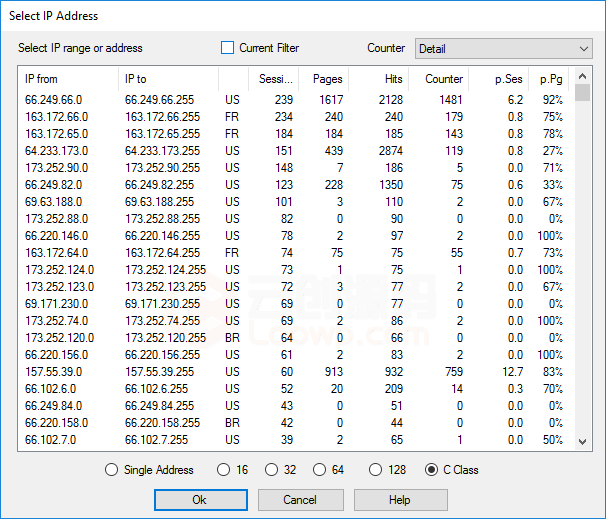The image size is (606, 519).
Task: Select row 173.252.120.0
Action: 294,338
